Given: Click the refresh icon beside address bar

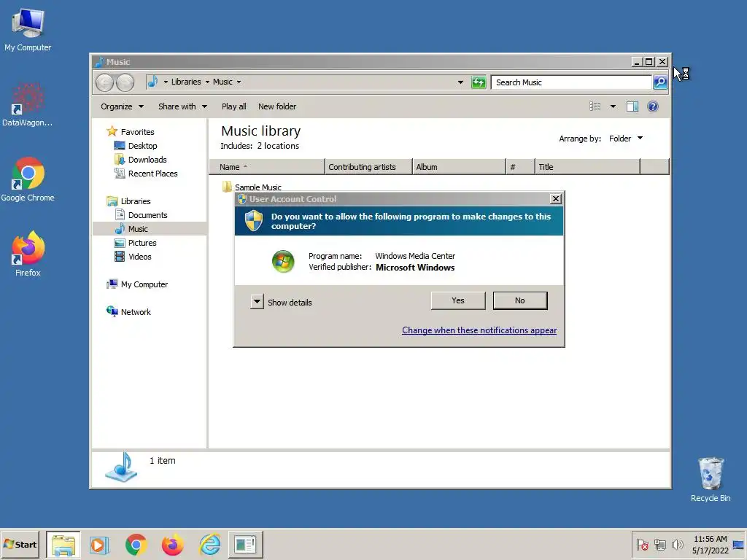Looking at the screenshot, I should pos(479,82).
